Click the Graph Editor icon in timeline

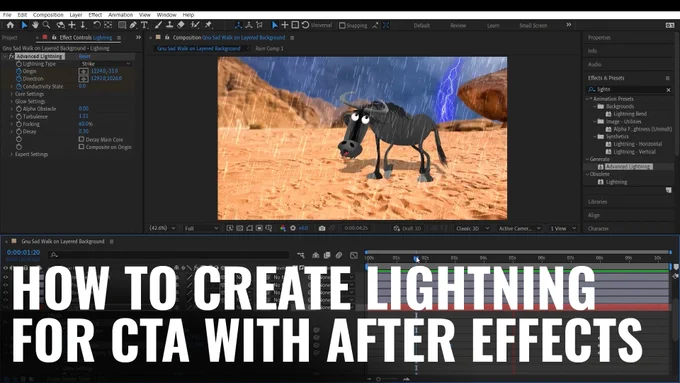(354, 255)
